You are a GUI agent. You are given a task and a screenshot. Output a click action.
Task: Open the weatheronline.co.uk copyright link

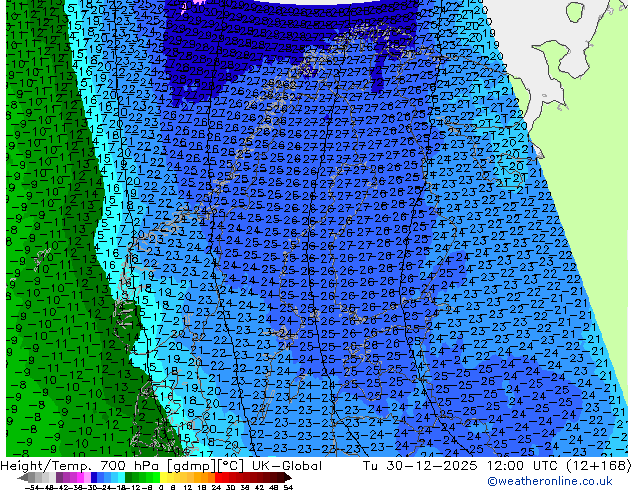(x=550, y=481)
